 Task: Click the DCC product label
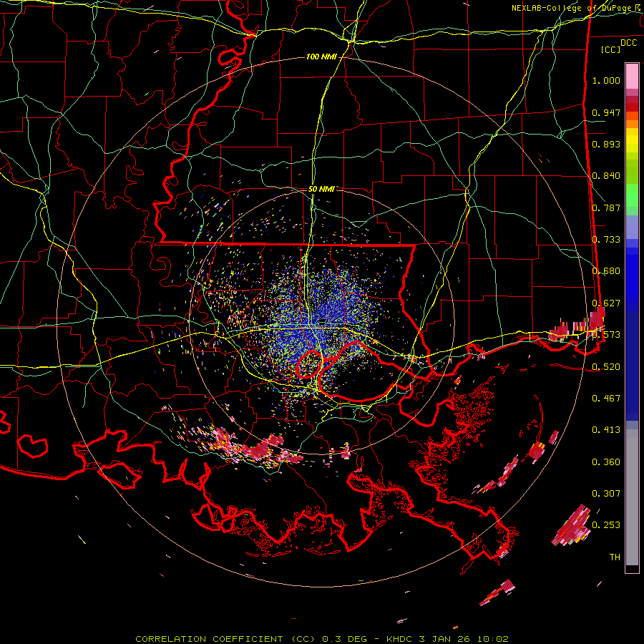[629, 43]
